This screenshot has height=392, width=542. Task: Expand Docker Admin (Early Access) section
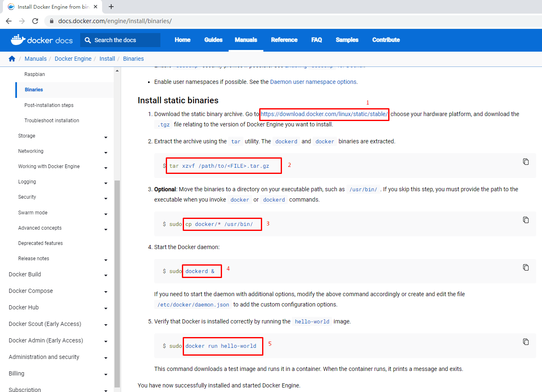click(106, 341)
